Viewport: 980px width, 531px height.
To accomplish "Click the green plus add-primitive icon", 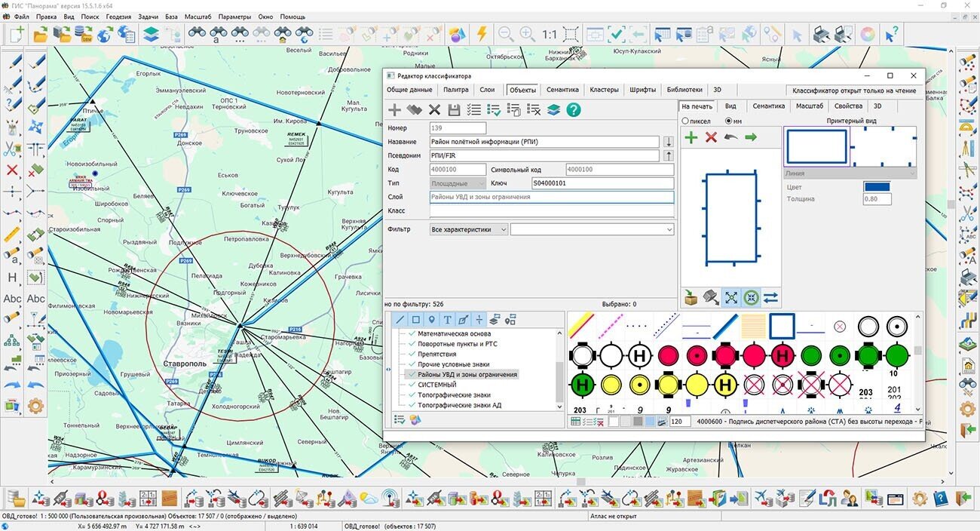I will coord(691,137).
